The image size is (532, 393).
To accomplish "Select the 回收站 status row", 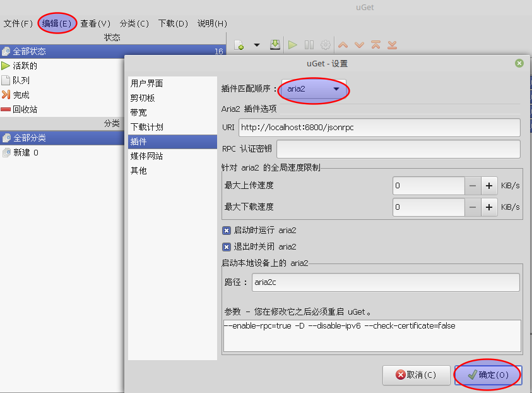I will [62, 109].
